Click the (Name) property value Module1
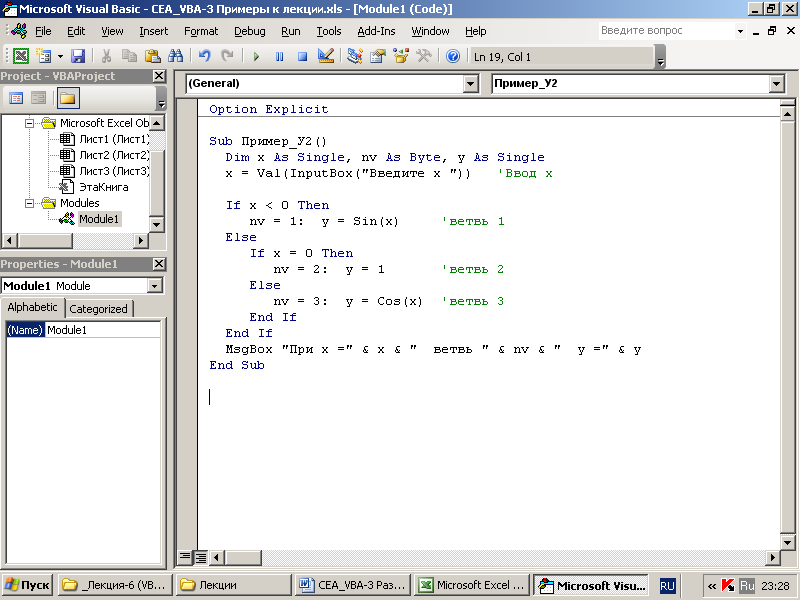This screenshot has width=800, height=600. 103,330
